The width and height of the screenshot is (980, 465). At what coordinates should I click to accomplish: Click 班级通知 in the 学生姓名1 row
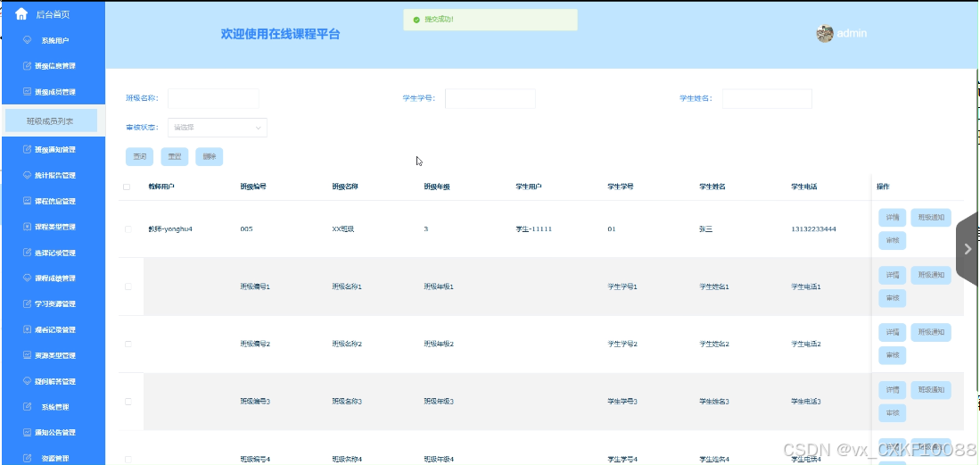931,275
